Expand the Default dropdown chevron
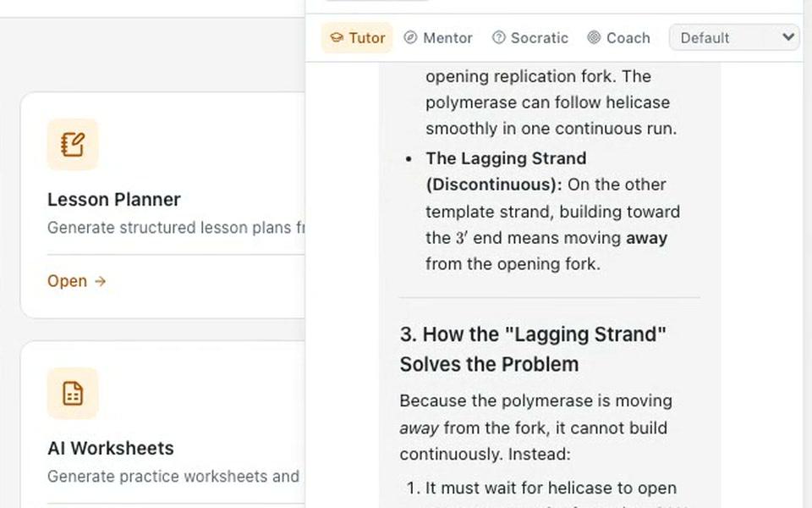This screenshot has height=508, width=812. [x=788, y=37]
